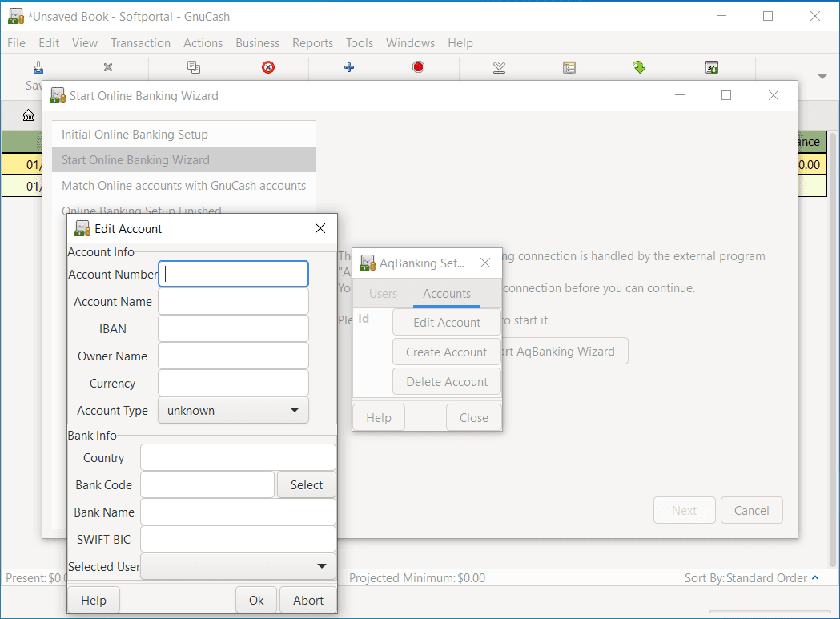Open the toolbar overflow arrow
840x619 pixels.
tap(822, 77)
